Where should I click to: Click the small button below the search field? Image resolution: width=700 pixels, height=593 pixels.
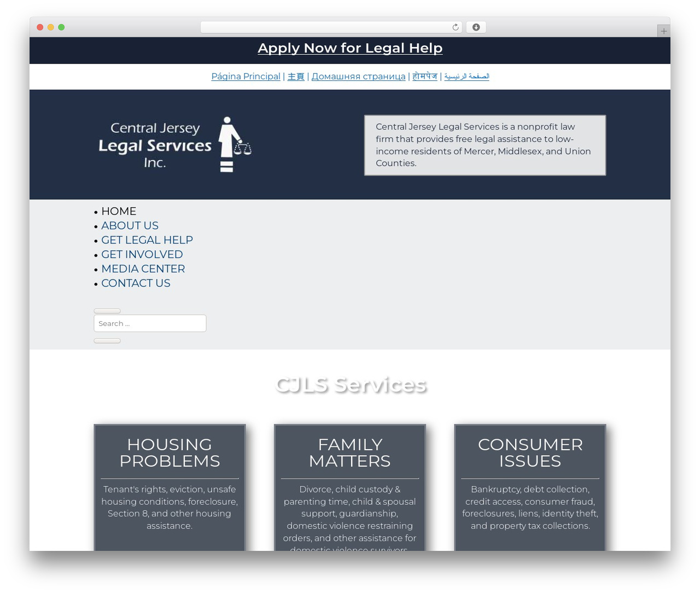tap(107, 341)
